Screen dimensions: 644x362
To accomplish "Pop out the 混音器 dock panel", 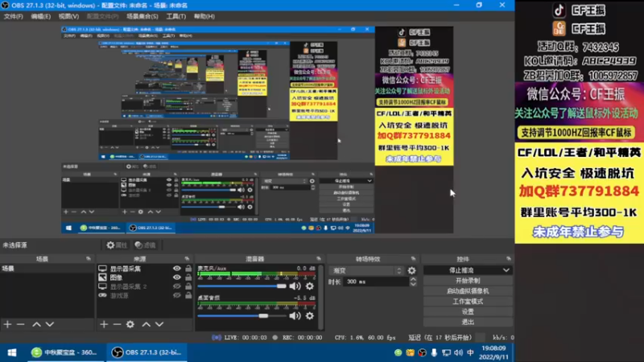I will (x=319, y=259).
